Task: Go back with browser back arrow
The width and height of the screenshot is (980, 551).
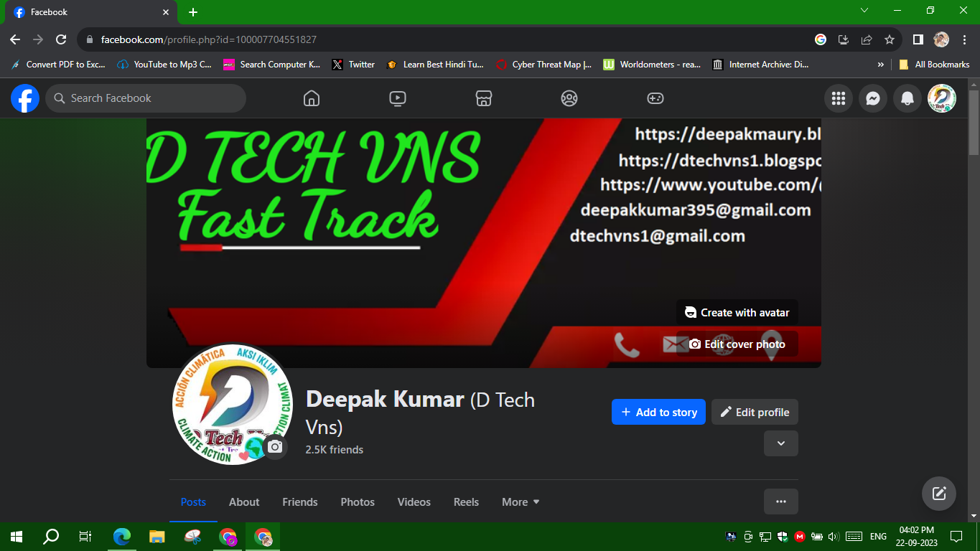Action: coord(15,39)
